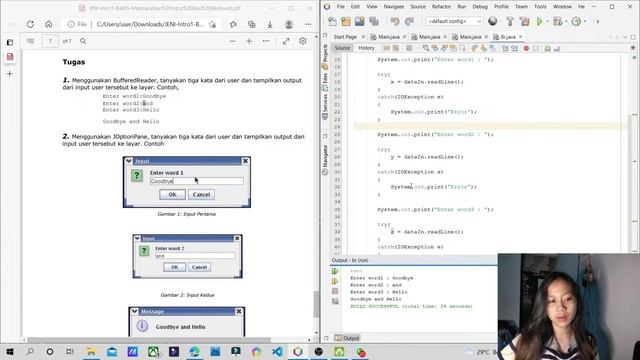Redo the edit in NetBeans toolbar
The height and width of the screenshot is (360, 640).
409,21
